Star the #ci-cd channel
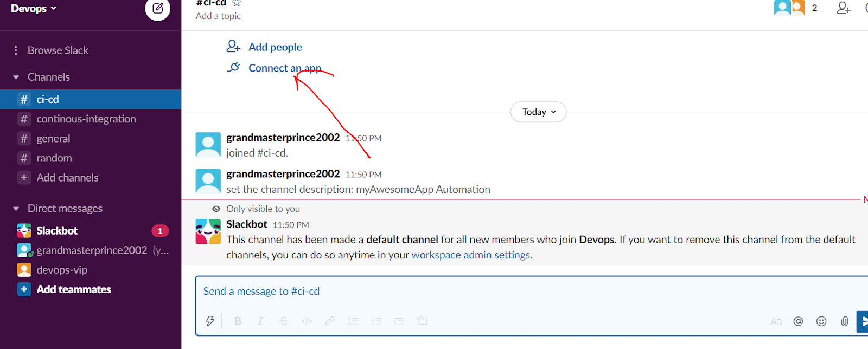The height and width of the screenshot is (349, 868). pos(237,3)
